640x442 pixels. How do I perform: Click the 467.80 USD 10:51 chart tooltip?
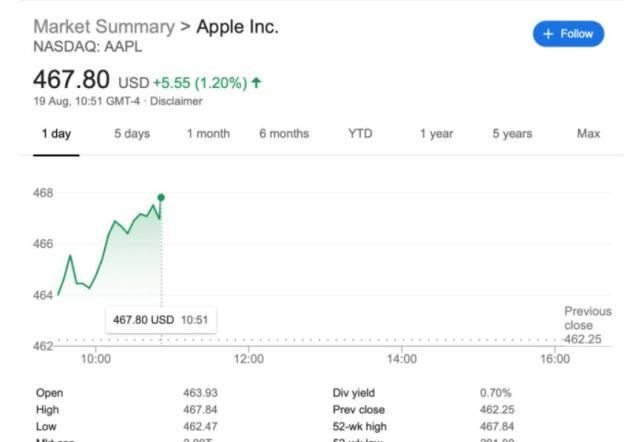click(x=160, y=320)
